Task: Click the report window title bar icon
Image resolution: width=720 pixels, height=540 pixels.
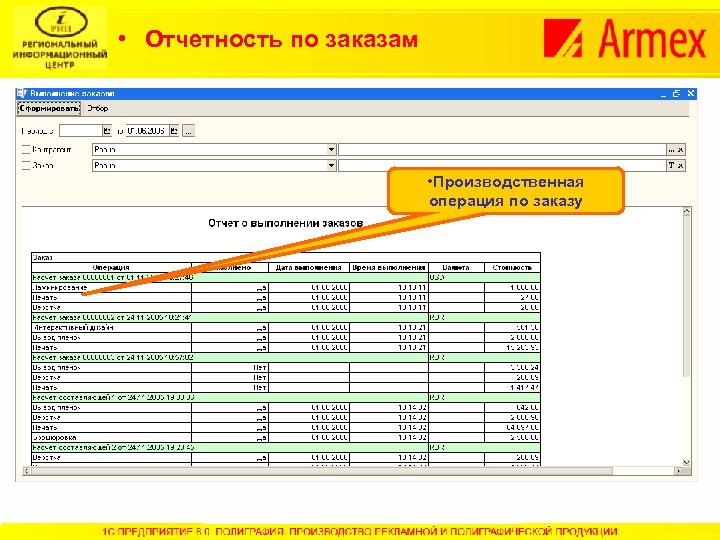Action: pos(22,93)
